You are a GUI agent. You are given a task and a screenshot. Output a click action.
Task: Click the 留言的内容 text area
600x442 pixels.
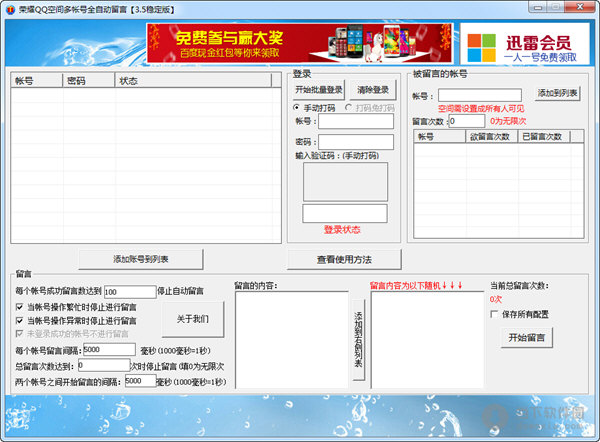(290, 340)
